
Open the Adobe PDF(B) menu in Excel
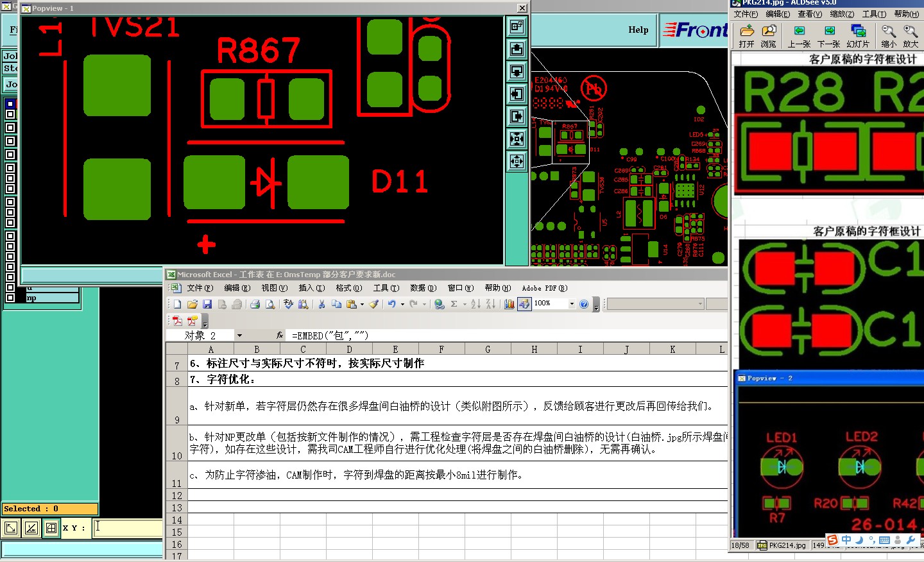coord(545,288)
